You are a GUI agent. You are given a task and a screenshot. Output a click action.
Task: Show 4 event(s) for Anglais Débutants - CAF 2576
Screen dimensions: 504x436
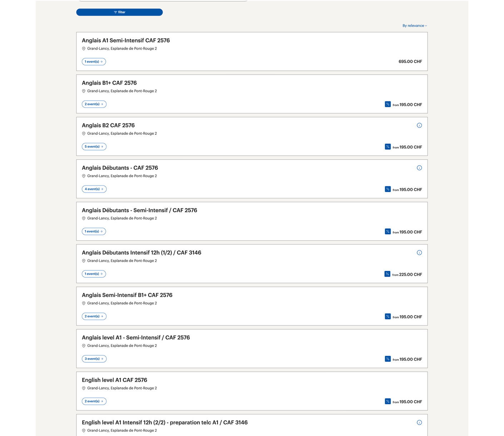pos(94,189)
